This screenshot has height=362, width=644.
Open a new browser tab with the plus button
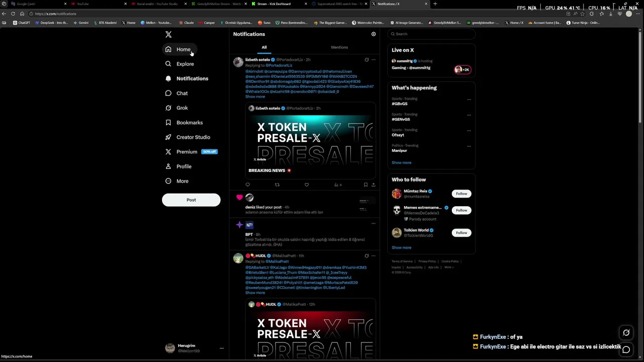(x=435, y=4)
